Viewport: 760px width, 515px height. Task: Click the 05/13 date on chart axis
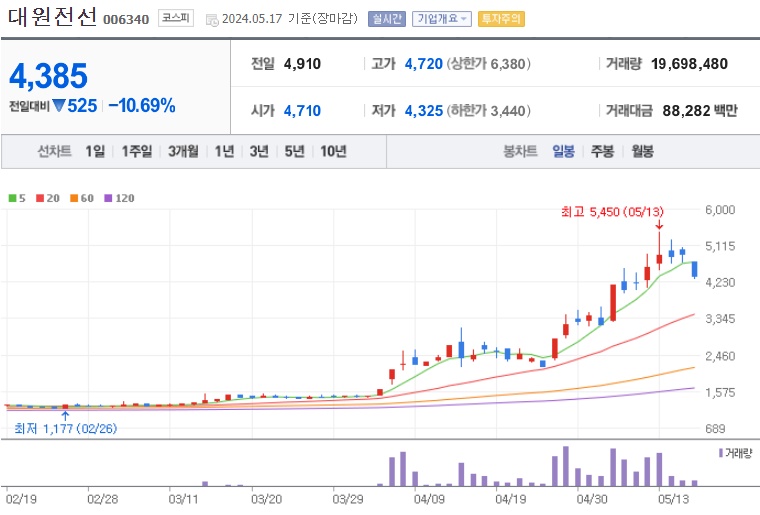[x=673, y=499]
